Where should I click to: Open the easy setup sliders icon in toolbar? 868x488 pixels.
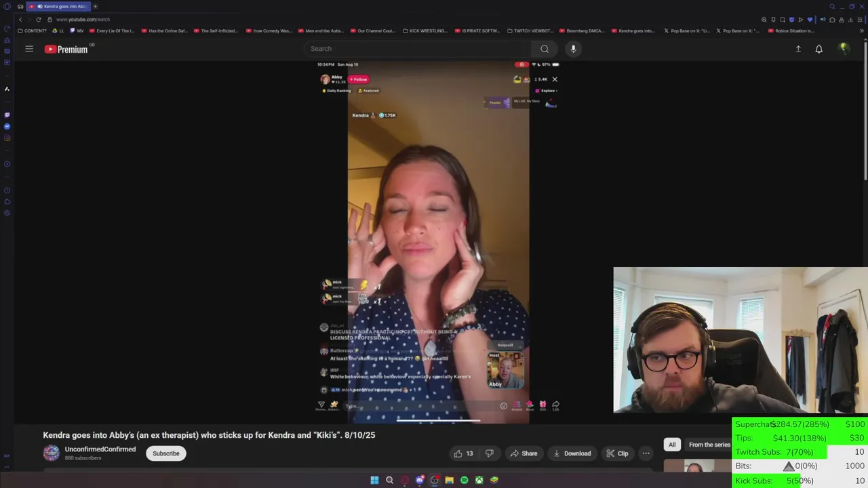[860, 20]
